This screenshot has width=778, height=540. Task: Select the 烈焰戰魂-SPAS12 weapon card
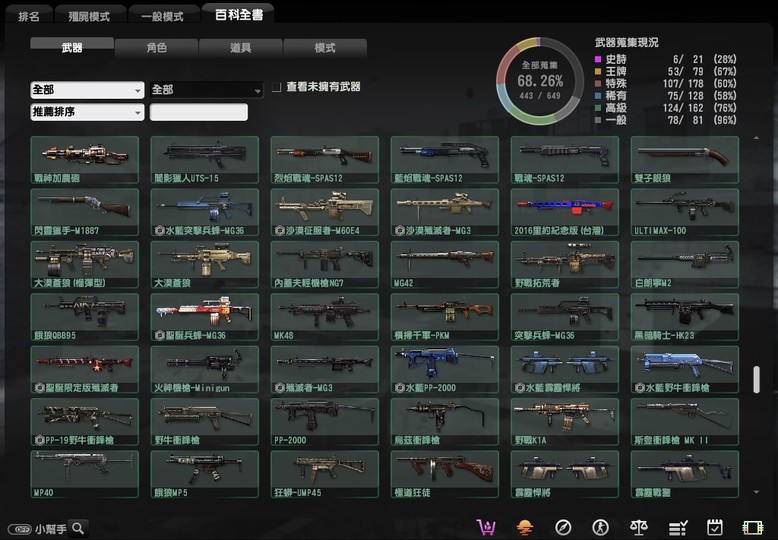[324, 160]
